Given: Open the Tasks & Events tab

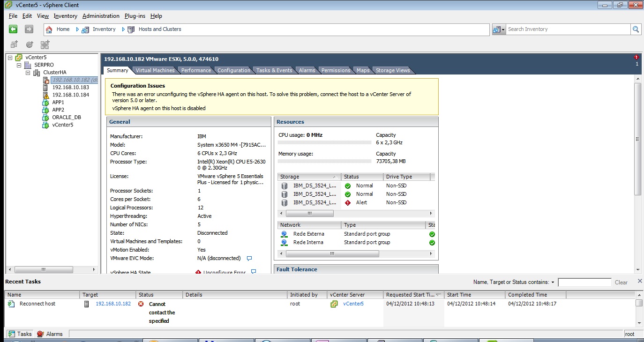Looking at the screenshot, I should (274, 70).
